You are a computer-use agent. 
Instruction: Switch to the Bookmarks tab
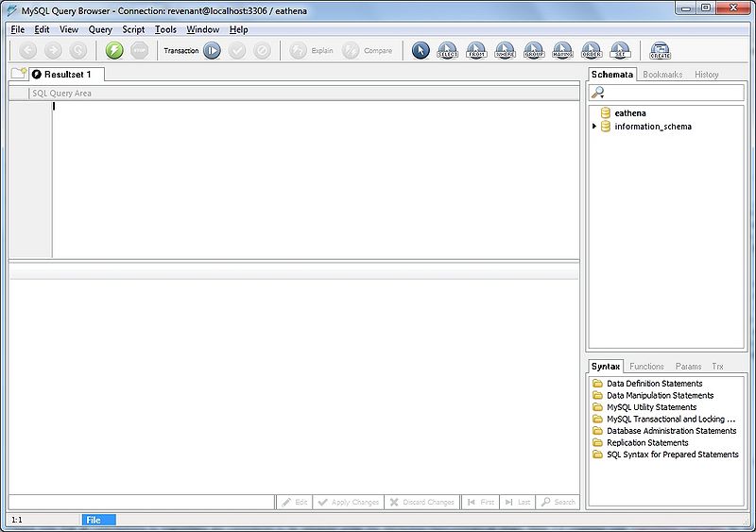[662, 75]
